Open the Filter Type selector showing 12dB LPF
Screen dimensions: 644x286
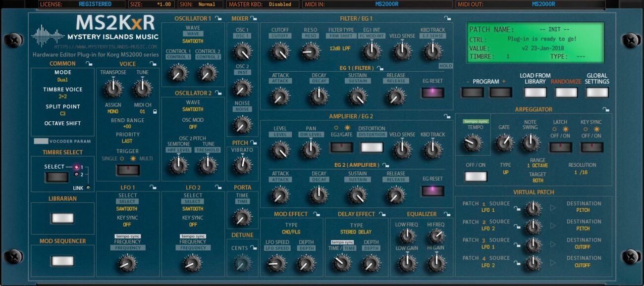[341, 48]
